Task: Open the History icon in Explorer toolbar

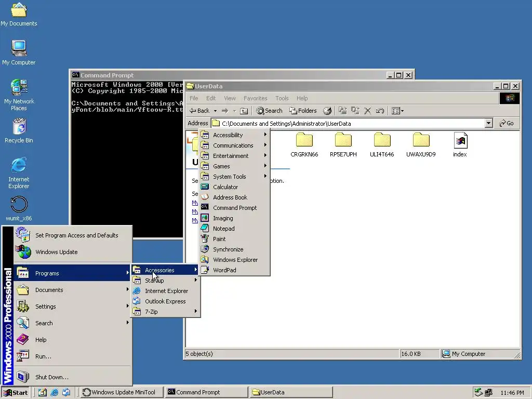Action: coord(327,111)
